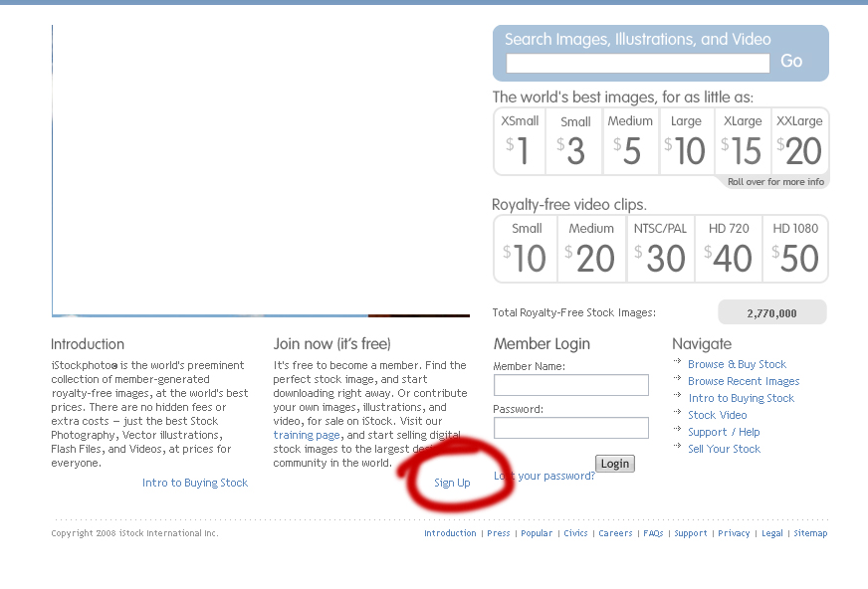Click the arrow icon beside Sell Your Stock
This screenshot has width=868, height=589.
(677, 446)
